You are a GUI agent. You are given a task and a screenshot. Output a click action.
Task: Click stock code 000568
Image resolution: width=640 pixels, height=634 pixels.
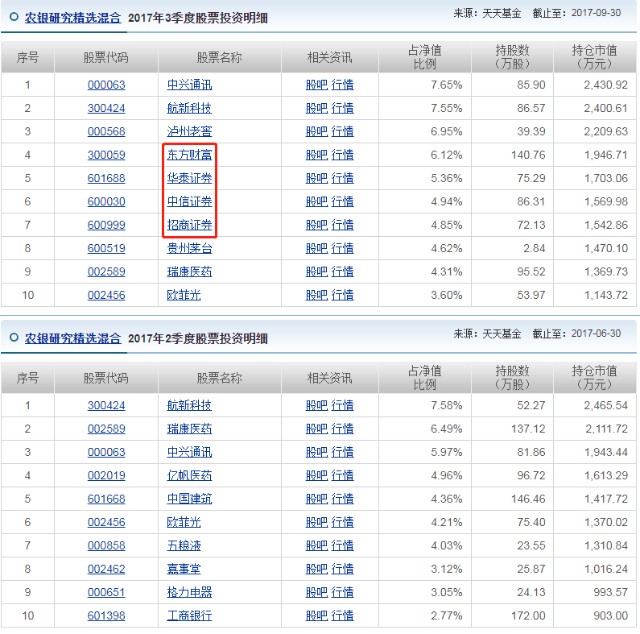[x=106, y=131]
